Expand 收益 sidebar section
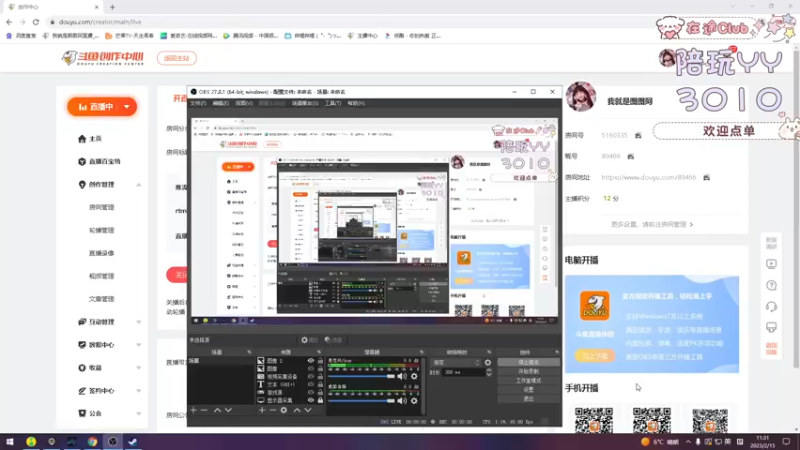Viewport: 800px width, 450px height. point(139,368)
